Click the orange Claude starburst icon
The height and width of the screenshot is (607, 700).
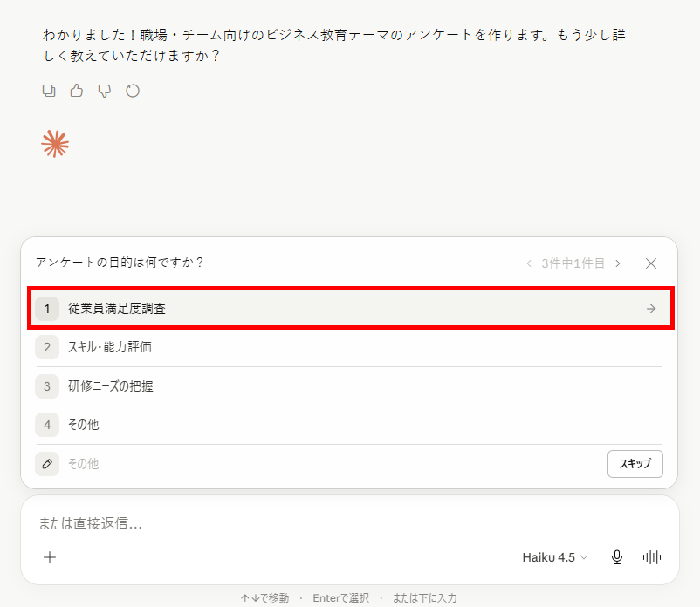point(55,144)
